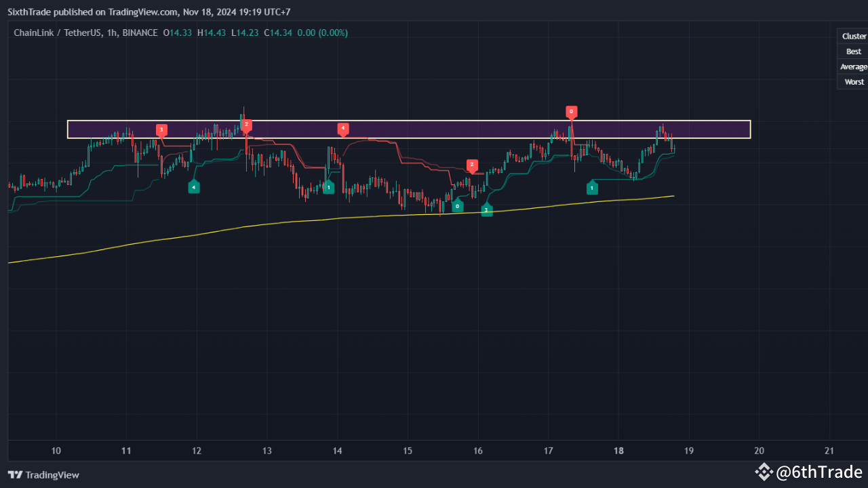The height and width of the screenshot is (488, 868).
Task: Click the "18" label on the time axis
Action: tap(618, 450)
